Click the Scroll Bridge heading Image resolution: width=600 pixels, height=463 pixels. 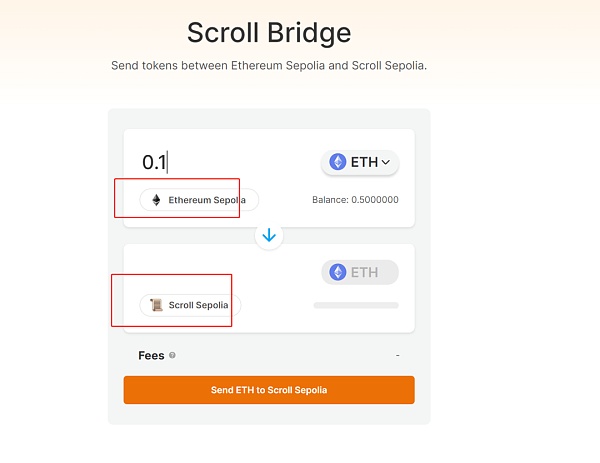(269, 32)
